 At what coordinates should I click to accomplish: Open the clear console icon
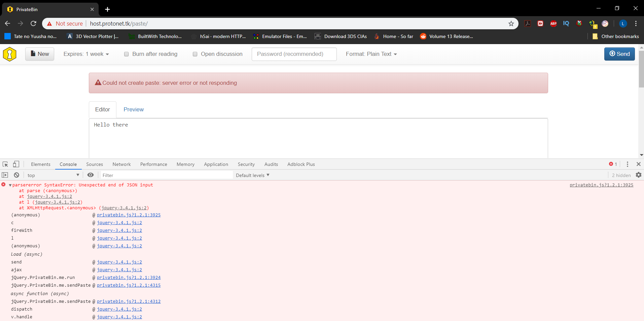pos(16,175)
